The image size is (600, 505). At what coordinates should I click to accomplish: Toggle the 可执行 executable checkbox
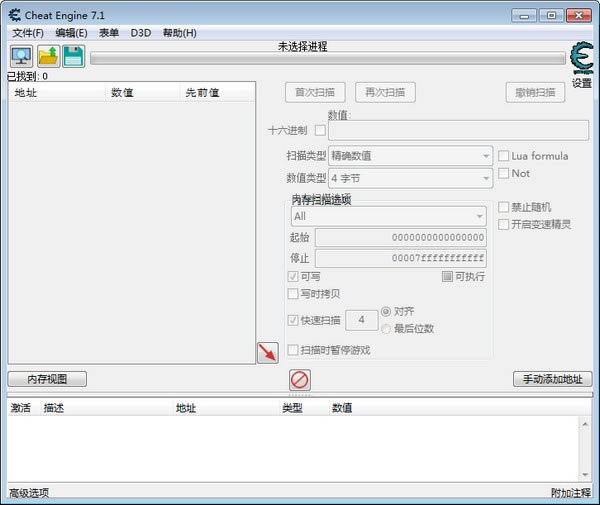point(447,276)
